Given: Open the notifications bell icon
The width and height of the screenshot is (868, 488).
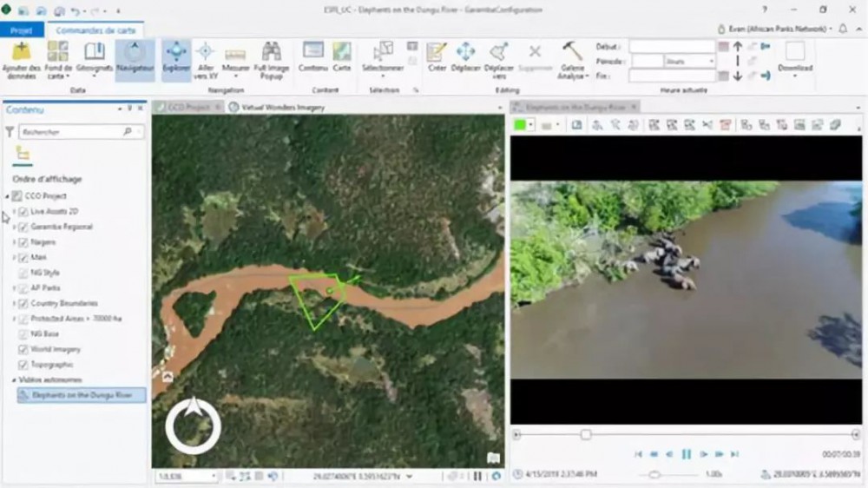Looking at the screenshot, I should pyautogui.click(x=843, y=29).
